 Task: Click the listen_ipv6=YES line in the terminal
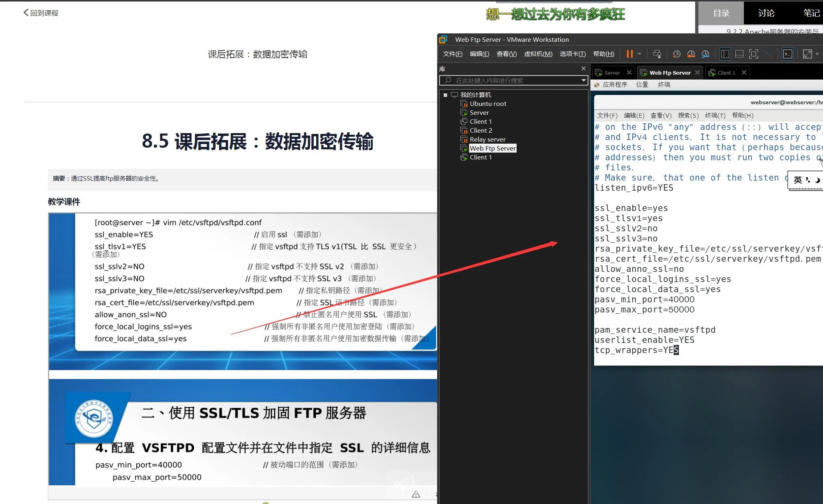pyautogui.click(x=634, y=188)
